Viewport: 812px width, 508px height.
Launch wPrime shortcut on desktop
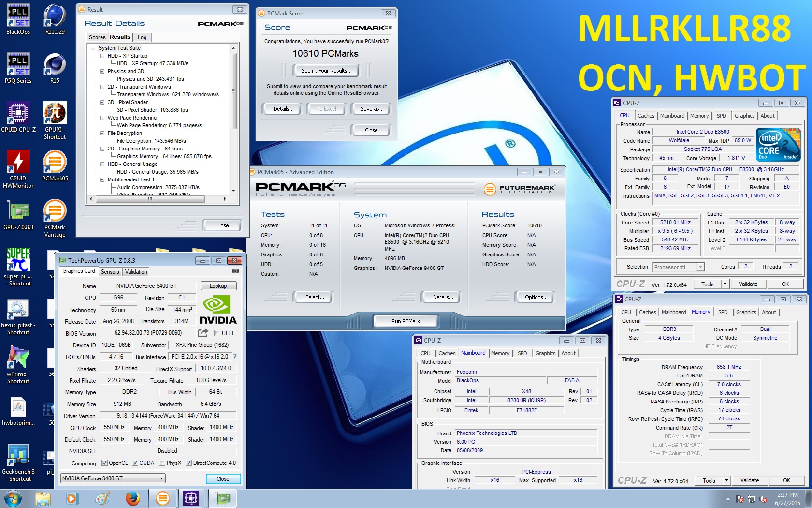18,365
